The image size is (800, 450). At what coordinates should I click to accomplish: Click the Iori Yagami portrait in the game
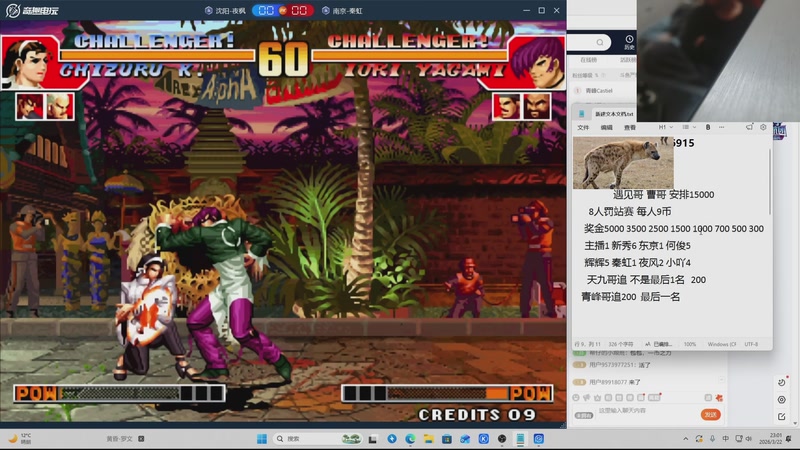[x=537, y=62]
